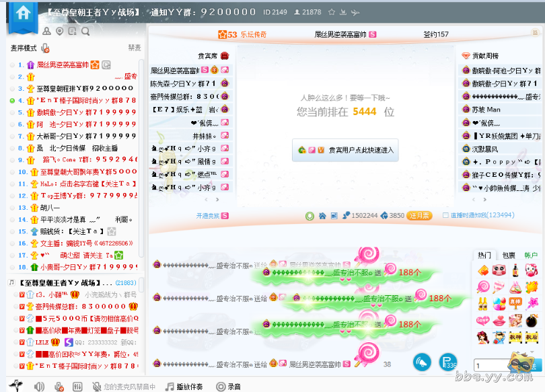Screen dimensions: 545x392
Task: Toggle the speaker volume icon in bottom bar
Action: pyautogui.click(x=39, y=387)
